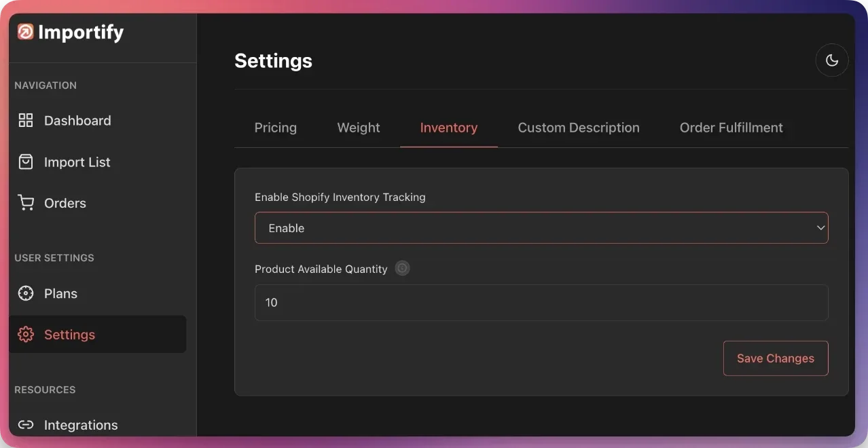Select Settings in the sidebar
This screenshot has width=868, height=448.
[98, 335]
